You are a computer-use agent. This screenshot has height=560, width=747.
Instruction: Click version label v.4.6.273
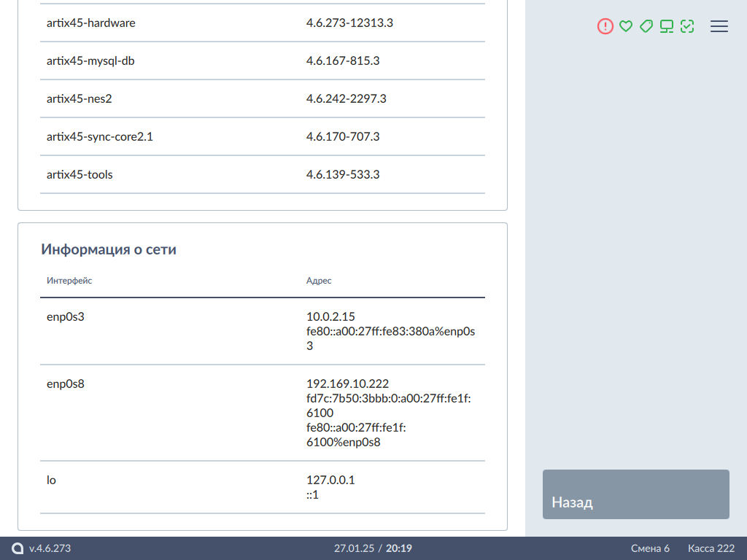(x=50, y=548)
